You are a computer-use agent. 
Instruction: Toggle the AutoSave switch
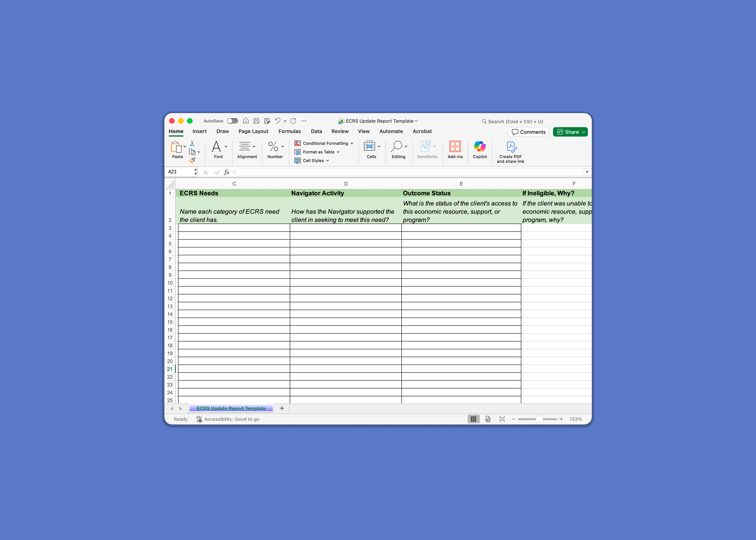point(232,121)
